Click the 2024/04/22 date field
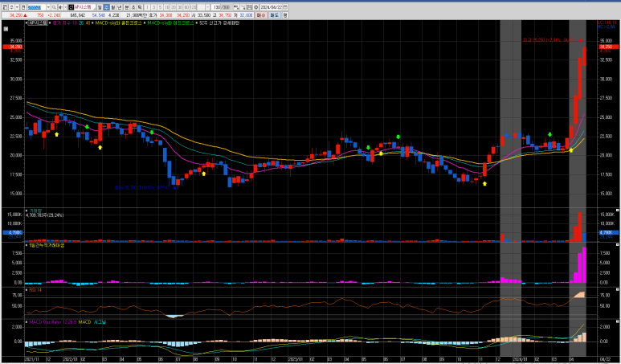 click(x=271, y=7)
